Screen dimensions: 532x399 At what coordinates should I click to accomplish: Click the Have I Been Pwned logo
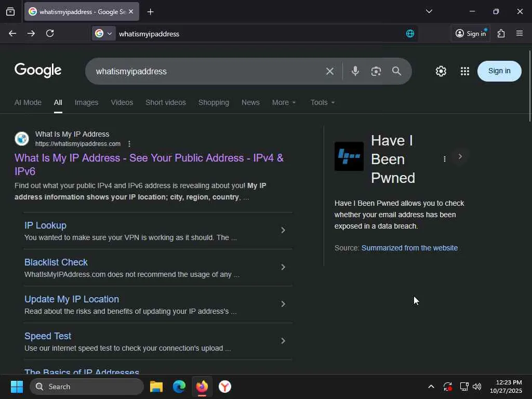pos(349,156)
